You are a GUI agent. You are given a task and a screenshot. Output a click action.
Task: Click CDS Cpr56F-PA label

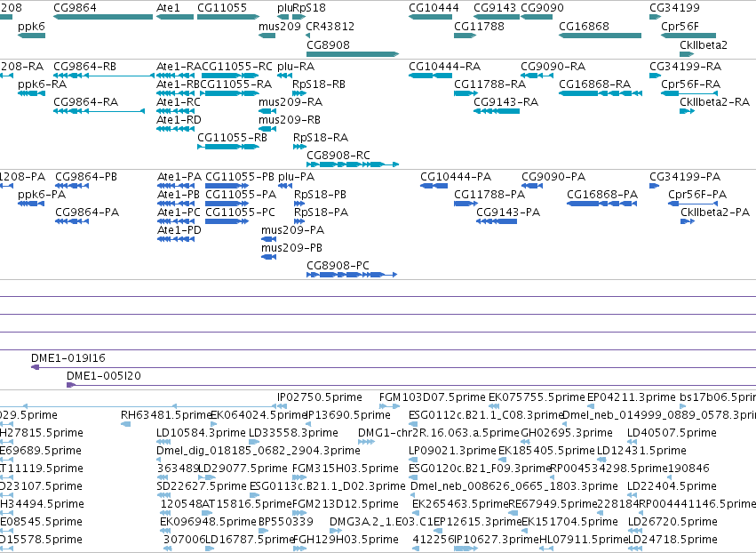point(697,195)
